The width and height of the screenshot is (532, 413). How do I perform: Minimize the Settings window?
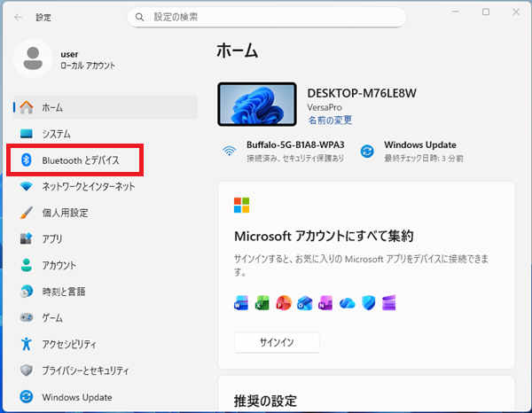456,12
